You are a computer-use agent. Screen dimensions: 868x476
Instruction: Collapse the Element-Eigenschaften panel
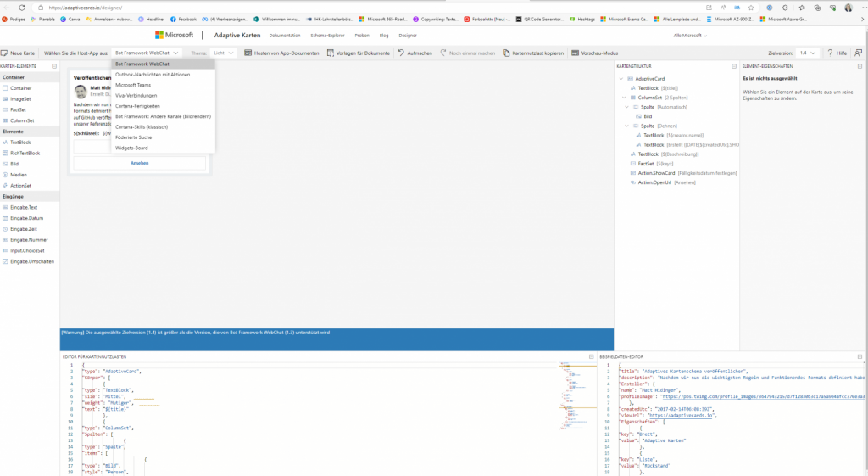tap(860, 66)
